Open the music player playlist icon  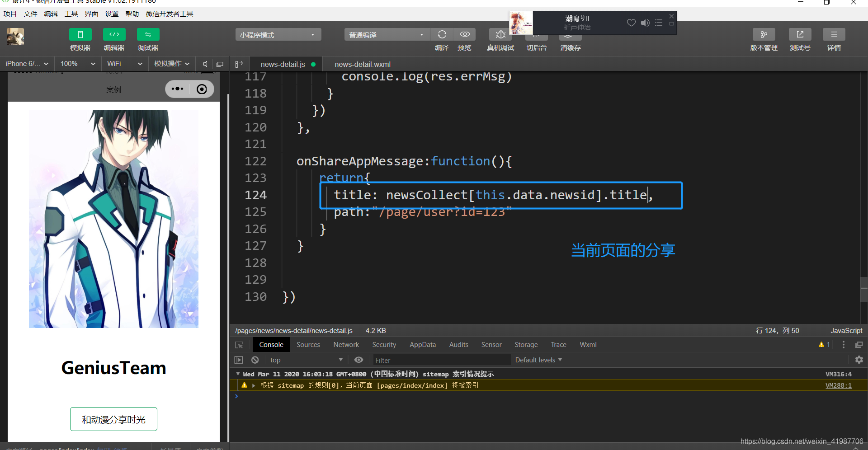coord(659,23)
